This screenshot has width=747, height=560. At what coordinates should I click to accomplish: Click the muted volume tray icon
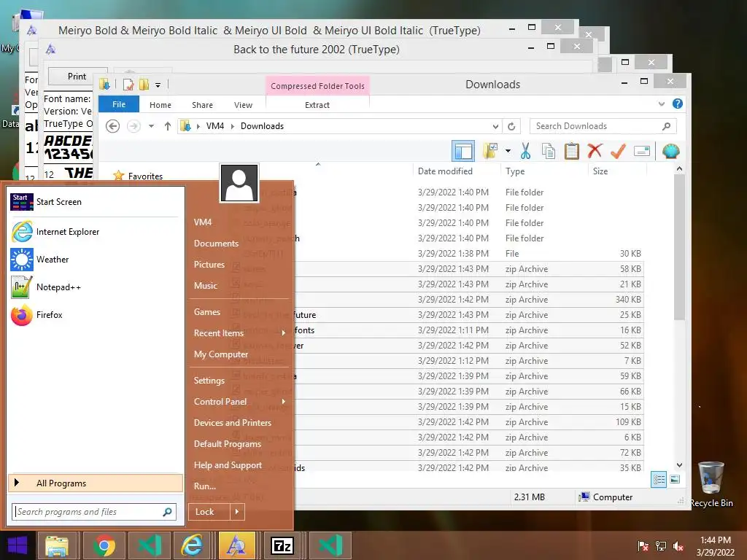click(678, 546)
